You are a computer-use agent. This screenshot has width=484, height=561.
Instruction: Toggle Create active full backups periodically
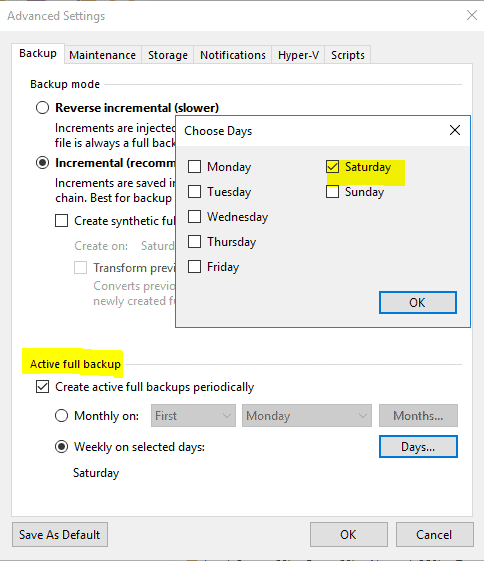pyautogui.click(x=43, y=387)
